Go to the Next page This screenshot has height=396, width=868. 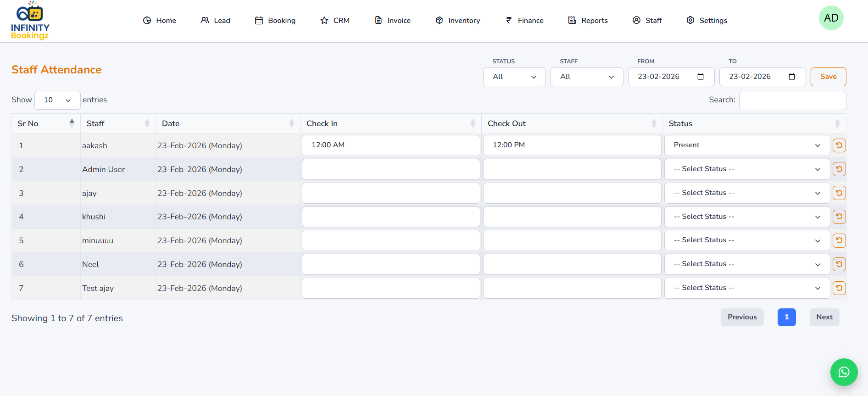pyautogui.click(x=824, y=317)
